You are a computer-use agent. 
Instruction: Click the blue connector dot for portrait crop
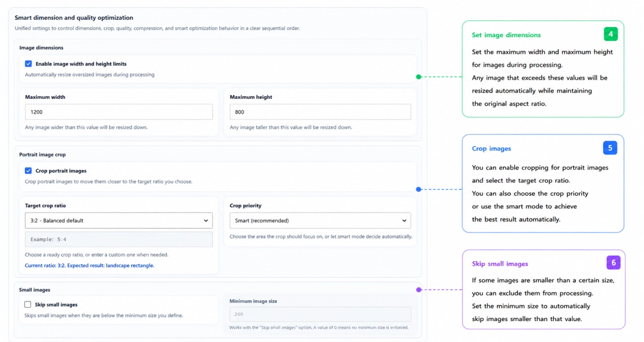tap(419, 189)
